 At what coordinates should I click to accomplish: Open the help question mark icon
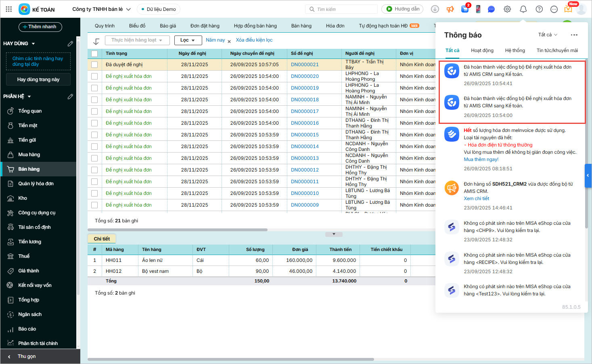click(x=539, y=9)
